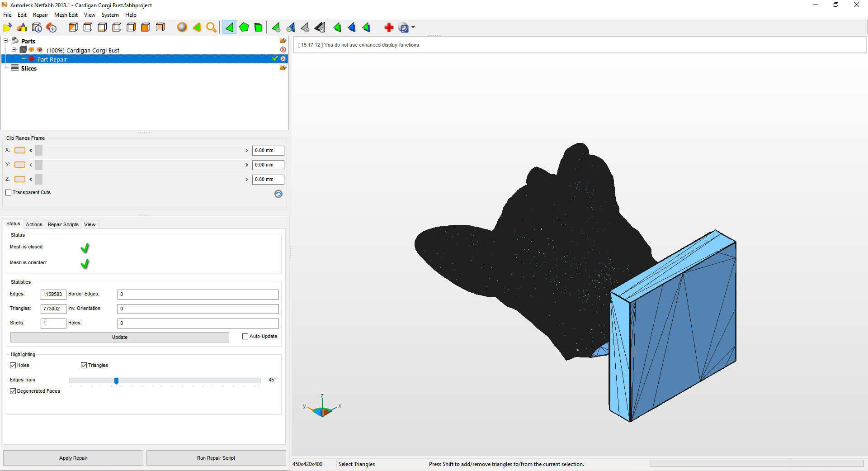868x471 pixels.
Task: Click the red shape with plus toolbar icon
Action: pos(52,28)
